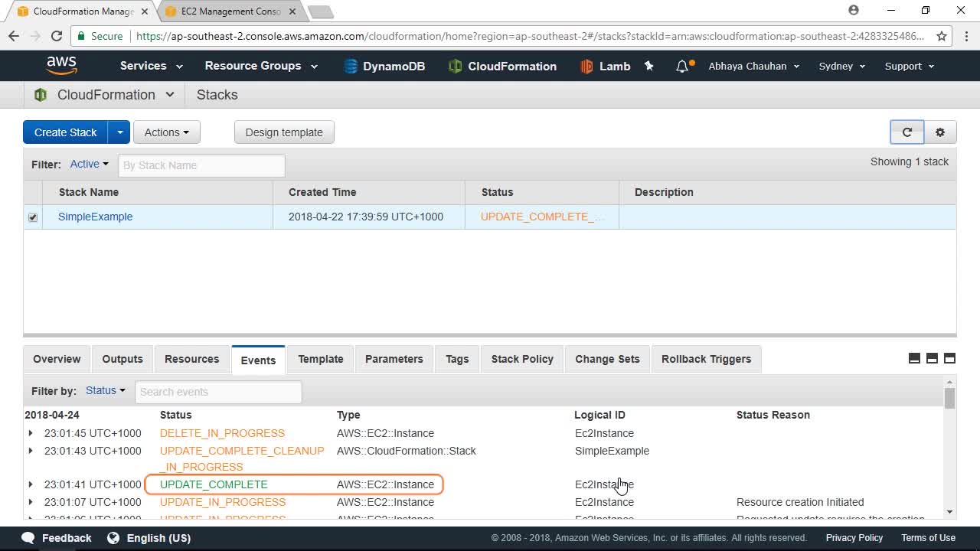This screenshot has width=980, height=551.
Task: Click the green CloudFormation service icon
Action: 41,95
